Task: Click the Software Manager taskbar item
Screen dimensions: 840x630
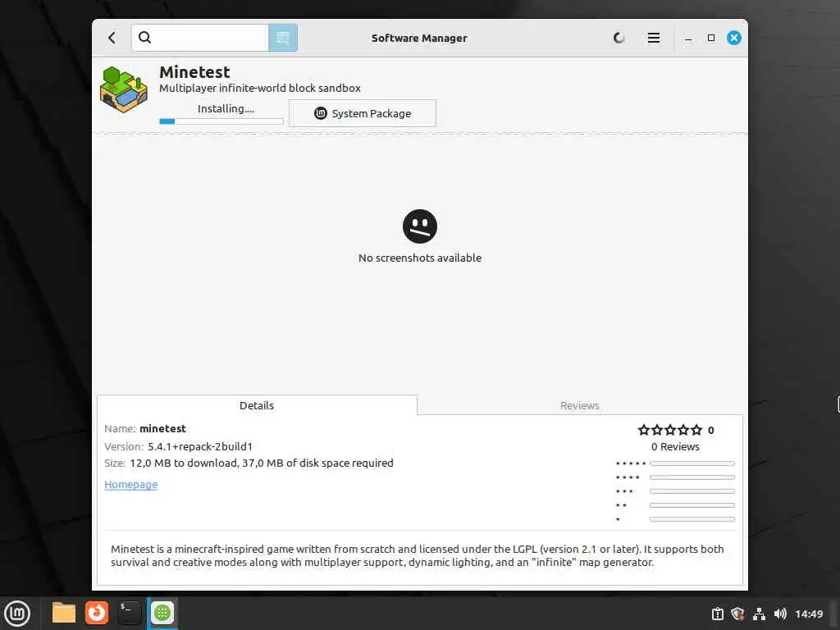Action: coord(162,613)
